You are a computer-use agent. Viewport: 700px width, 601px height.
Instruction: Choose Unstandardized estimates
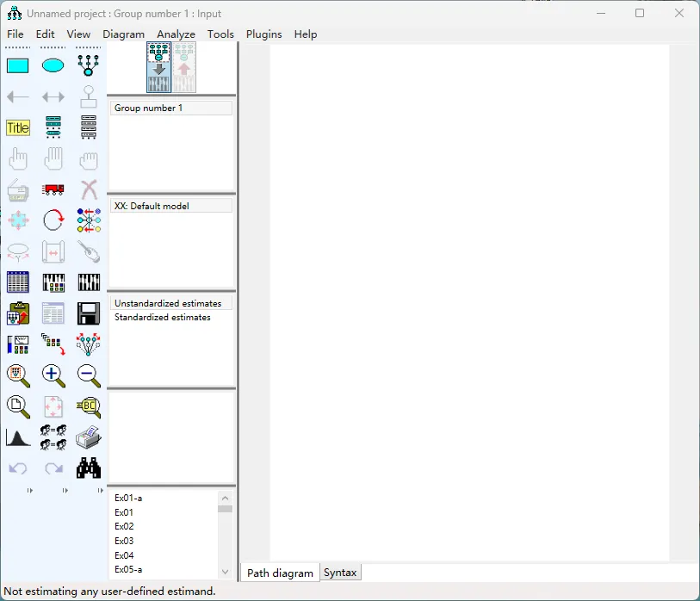pos(171,303)
